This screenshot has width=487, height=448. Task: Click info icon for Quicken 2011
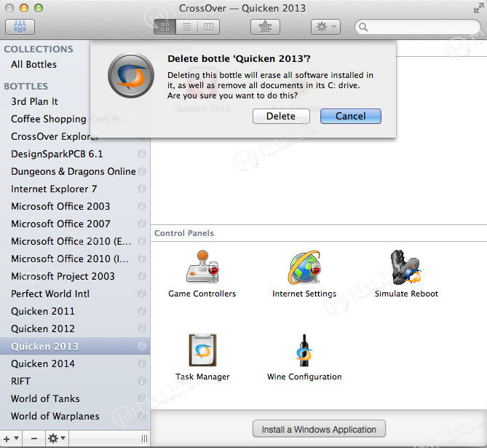coord(142,311)
